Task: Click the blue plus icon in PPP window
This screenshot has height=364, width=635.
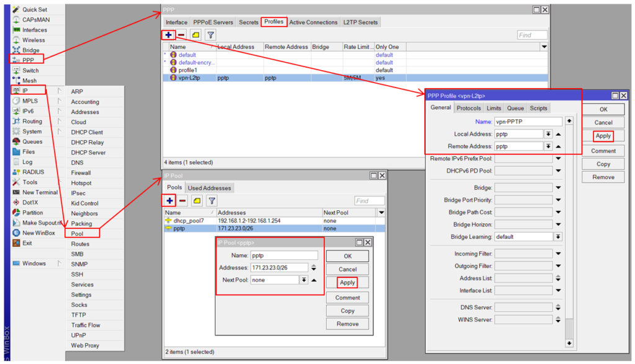Action: (x=169, y=35)
